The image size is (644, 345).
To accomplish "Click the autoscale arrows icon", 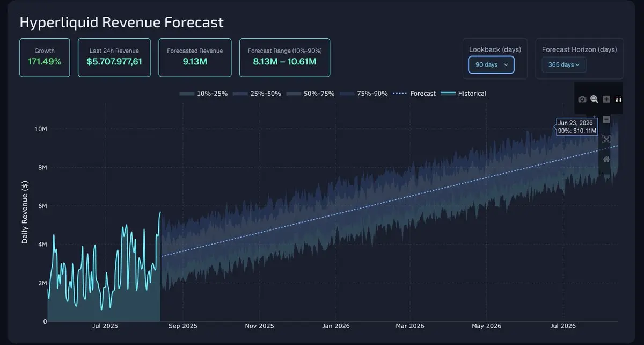I will click(x=606, y=139).
